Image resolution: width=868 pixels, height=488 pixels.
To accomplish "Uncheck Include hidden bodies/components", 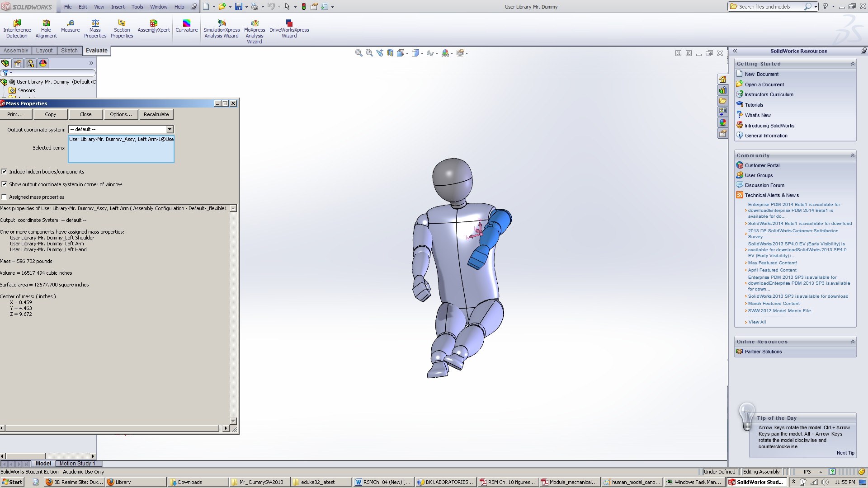I will (4, 172).
